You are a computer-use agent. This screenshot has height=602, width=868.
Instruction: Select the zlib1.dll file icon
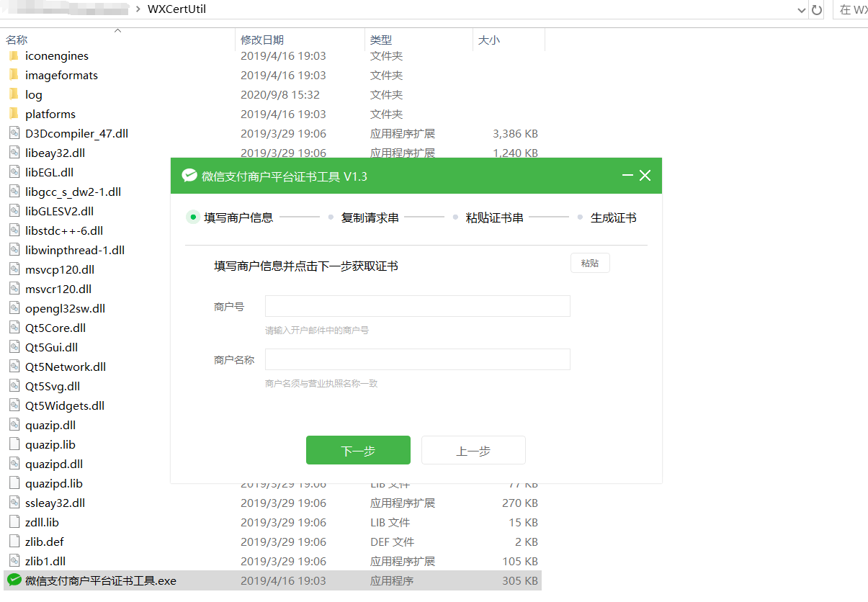pyautogui.click(x=14, y=561)
